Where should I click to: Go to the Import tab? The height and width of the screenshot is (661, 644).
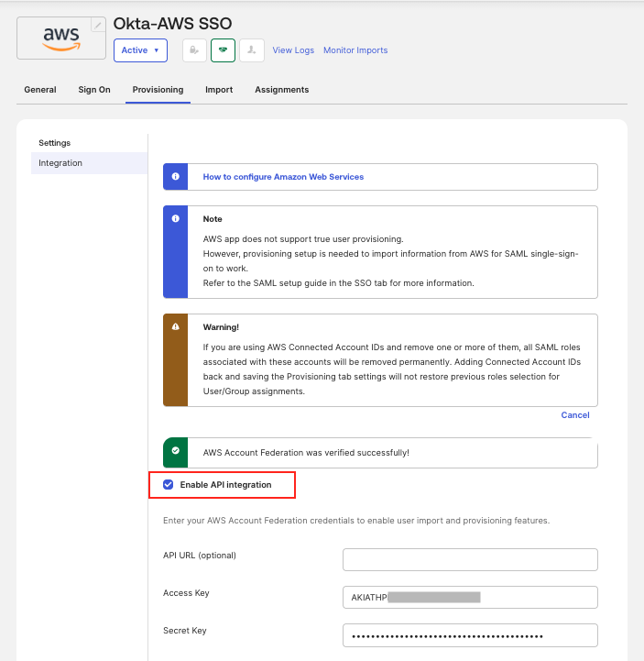tap(219, 90)
